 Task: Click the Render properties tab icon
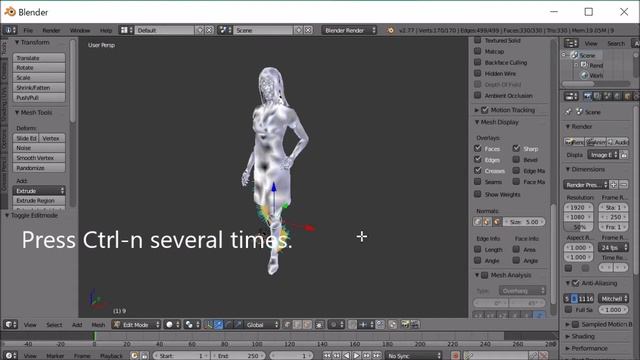click(x=588, y=96)
